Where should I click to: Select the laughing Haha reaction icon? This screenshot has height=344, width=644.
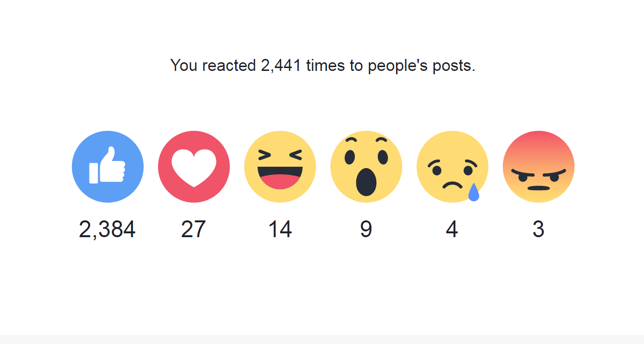(x=280, y=166)
